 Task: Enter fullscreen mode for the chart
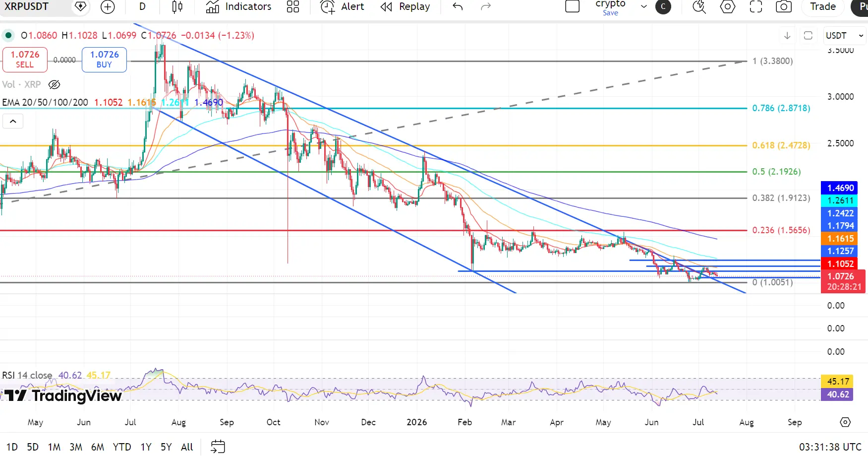pyautogui.click(x=755, y=6)
